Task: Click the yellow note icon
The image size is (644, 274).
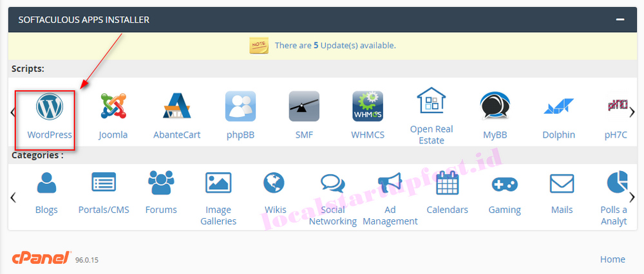Action: pos(259,45)
